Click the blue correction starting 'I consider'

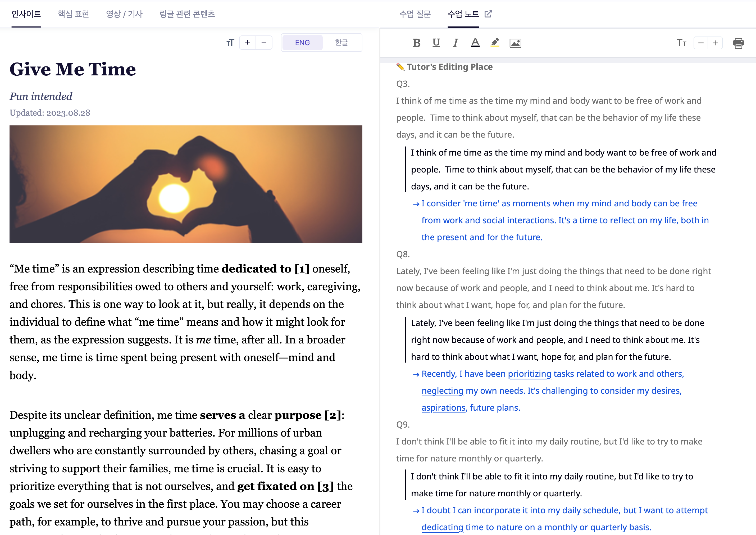[565, 220]
